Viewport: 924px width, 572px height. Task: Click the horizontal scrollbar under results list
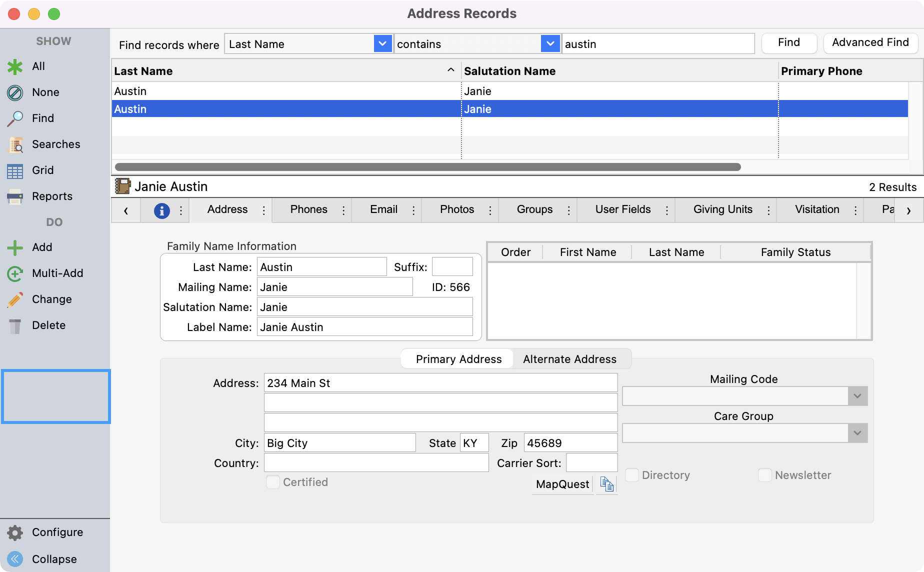click(x=427, y=167)
